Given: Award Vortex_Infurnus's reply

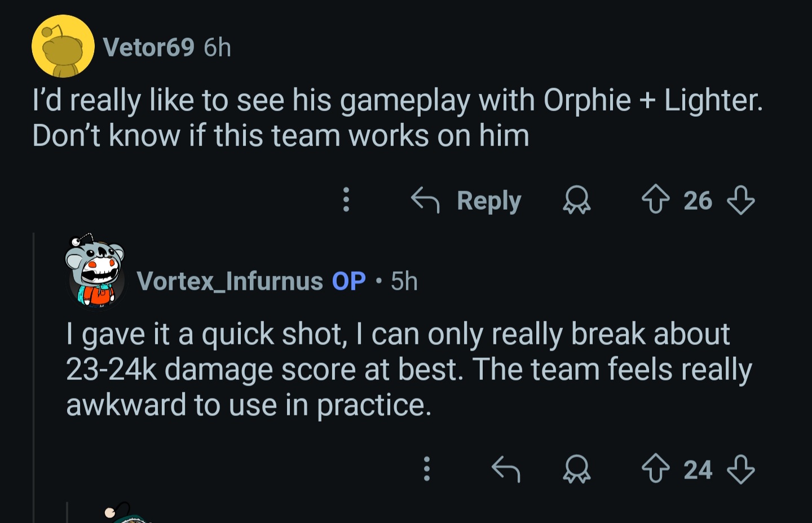Looking at the screenshot, I should pyautogui.click(x=576, y=469).
